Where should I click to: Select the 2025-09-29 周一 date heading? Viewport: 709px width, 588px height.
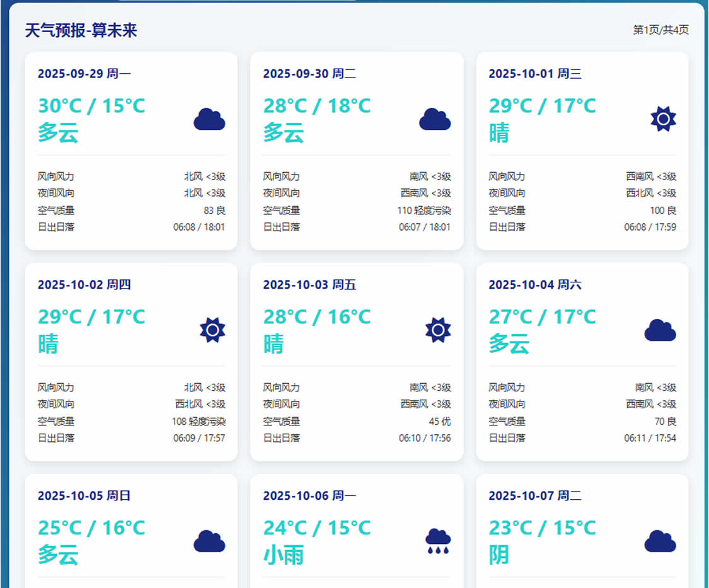(84, 74)
